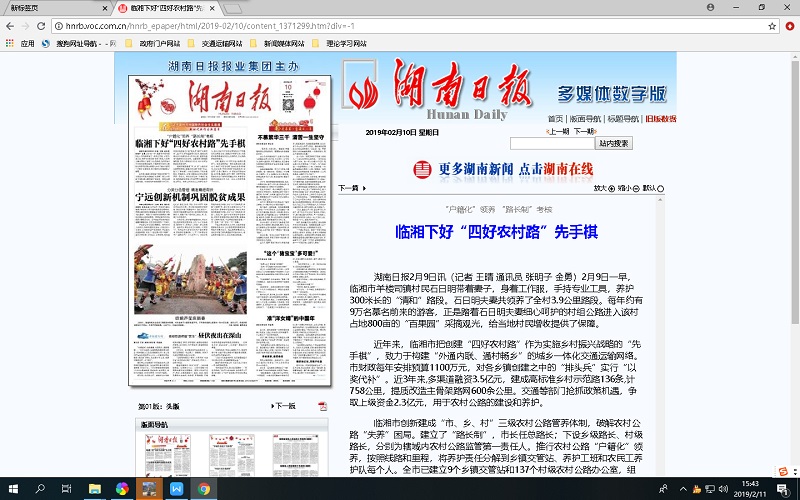
Task: Go back to the previous page
Action: [x=10, y=26]
